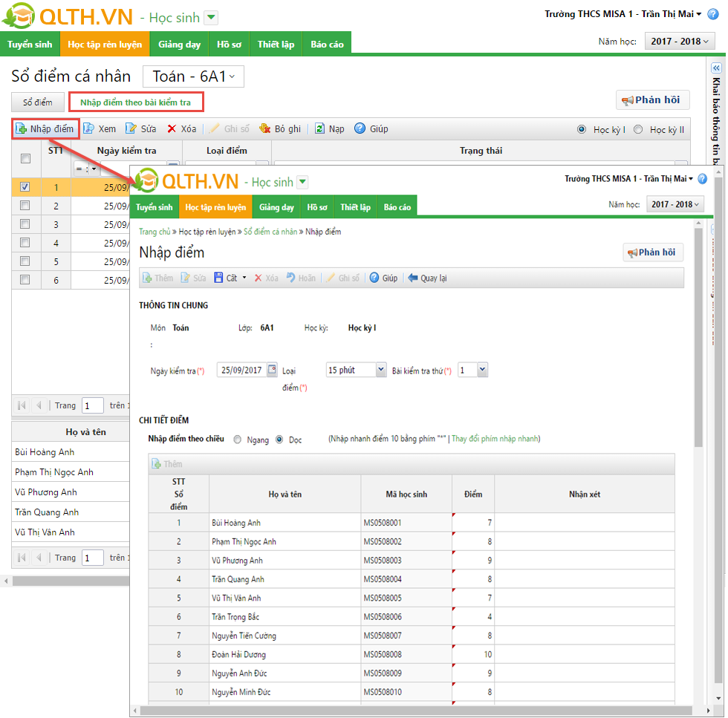
Task: Go to first page in the upper pager
Action: pos(22,405)
